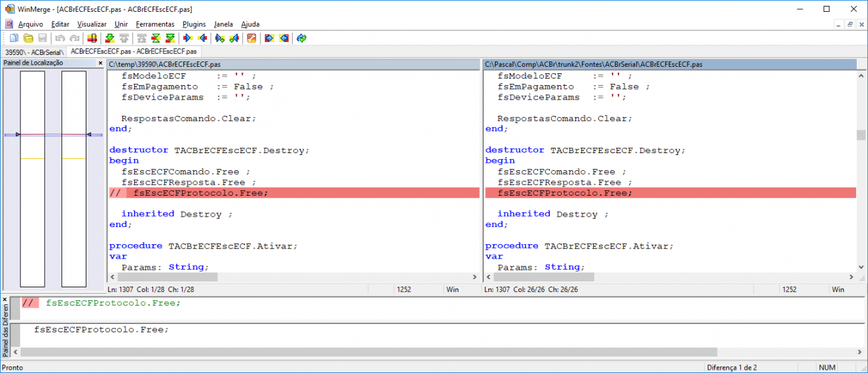Go to last difference icon
Viewport: 868px width, 373px height.
pyautogui.click(x=170, y=38)
